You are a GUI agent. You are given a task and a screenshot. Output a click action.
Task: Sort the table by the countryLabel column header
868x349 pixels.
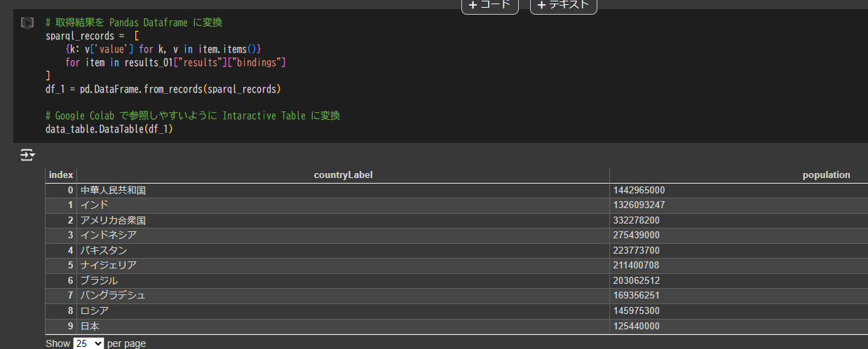(343, 174)
